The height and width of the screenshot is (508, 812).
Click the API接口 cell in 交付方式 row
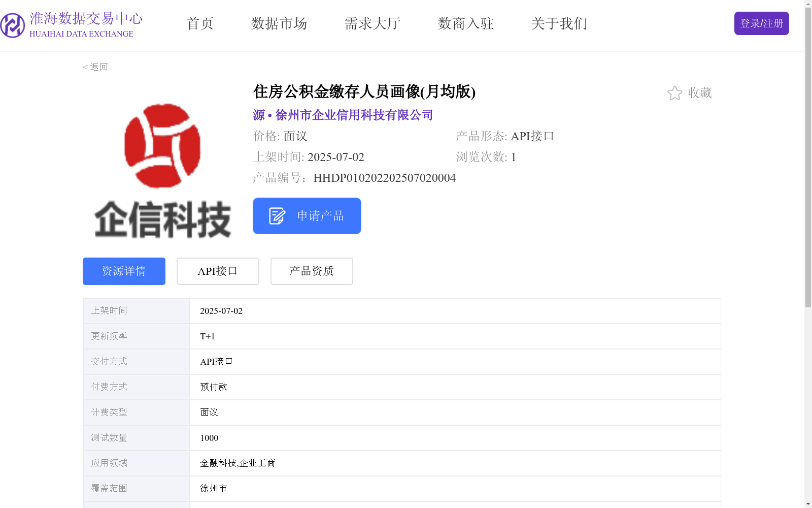[455, 362]
